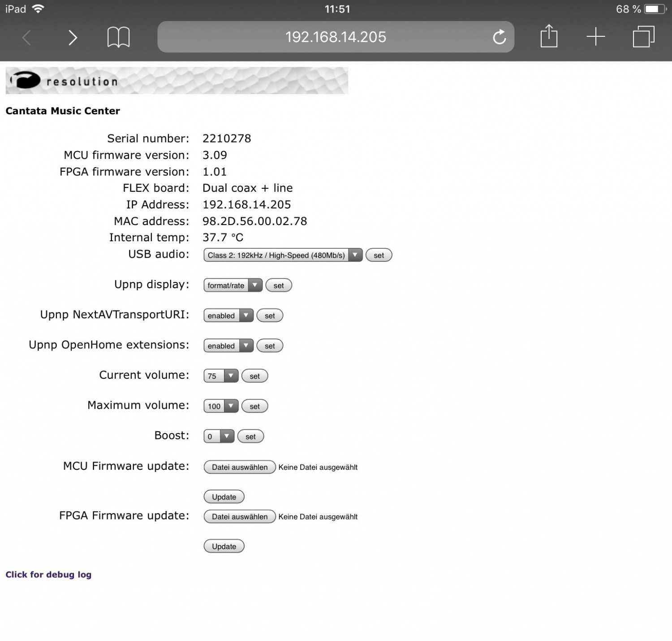Click Update under MCU Firmware update
The image size is (672, 641).
(224, 497)
